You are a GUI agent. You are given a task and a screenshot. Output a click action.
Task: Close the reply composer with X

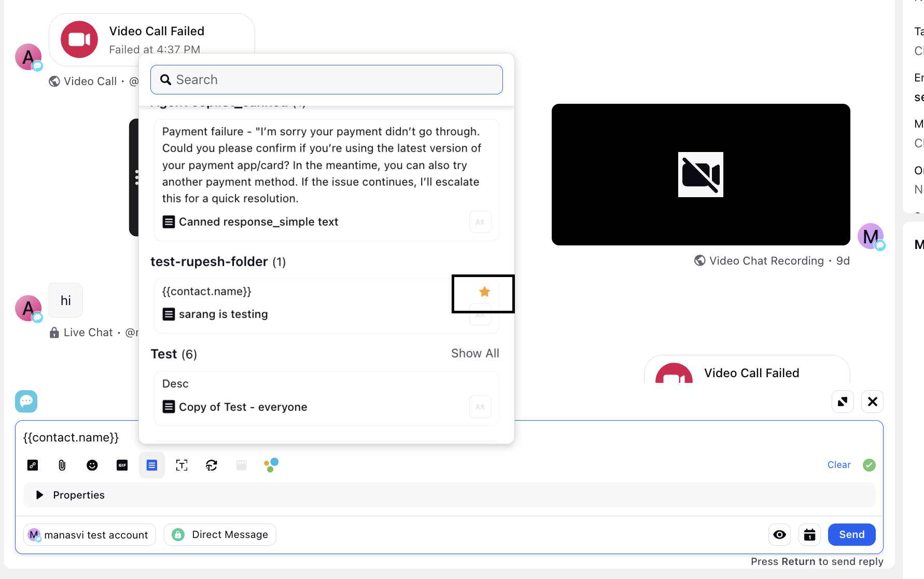(x=872, y=402)
